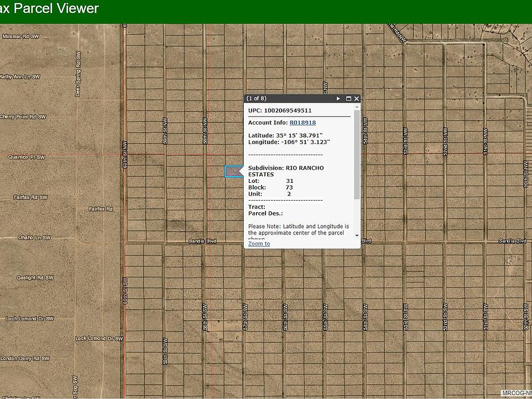This screenshot has height=399, width=532.
Task: Close the parcel info popup
Action: (356, 99)
